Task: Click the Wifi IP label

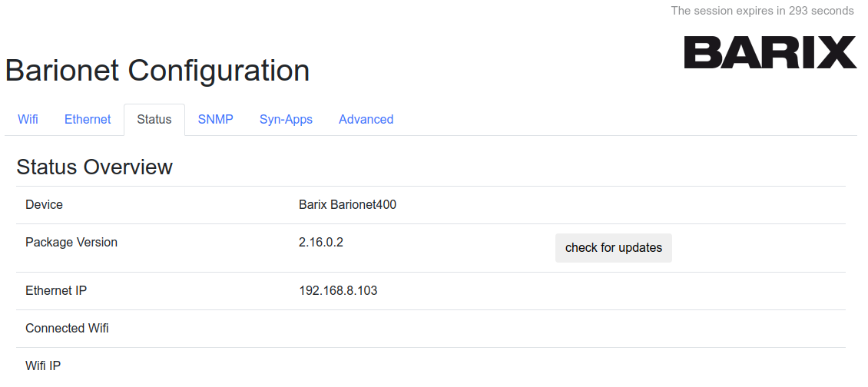Action: tap(43, 366)
